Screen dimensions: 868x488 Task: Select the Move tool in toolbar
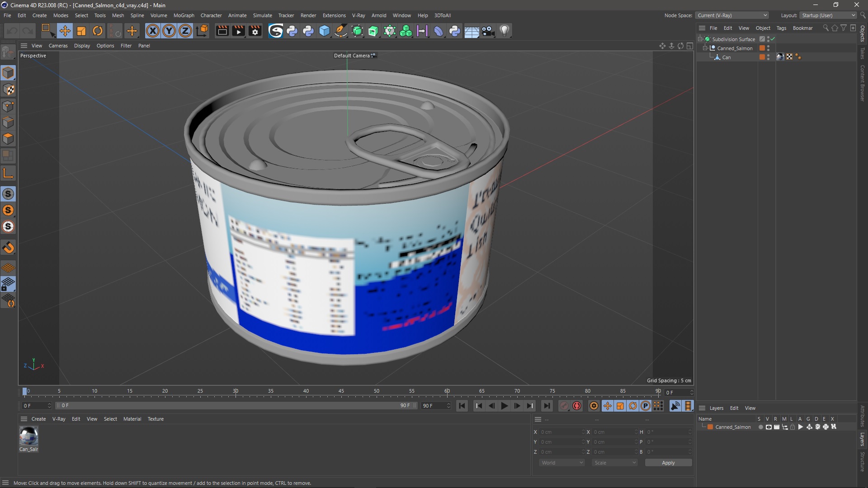[64, 30]
